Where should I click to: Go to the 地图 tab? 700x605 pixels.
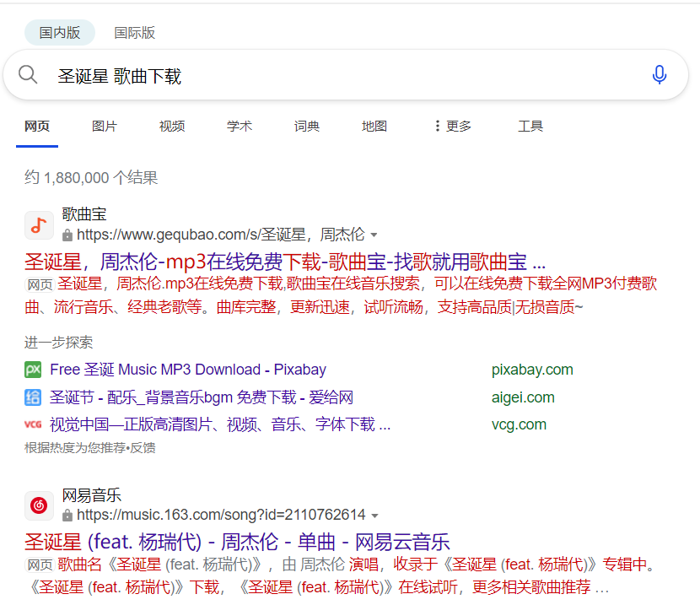[x=374, y=127]
